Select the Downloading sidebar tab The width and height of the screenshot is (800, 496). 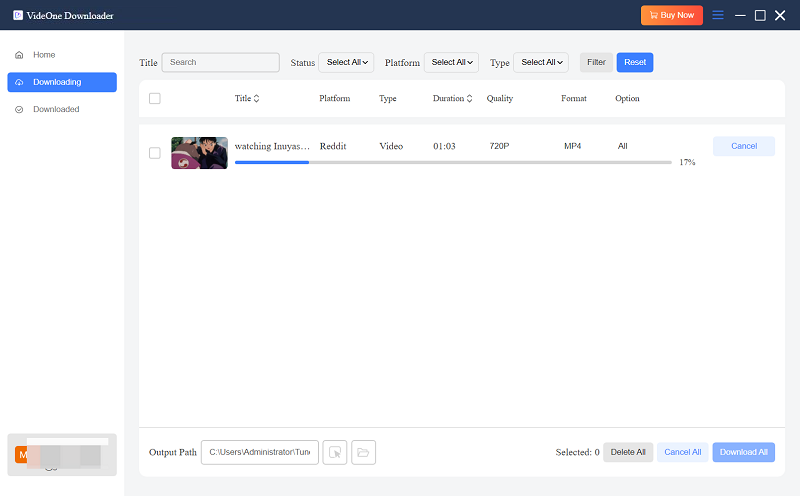coord(61,82)
